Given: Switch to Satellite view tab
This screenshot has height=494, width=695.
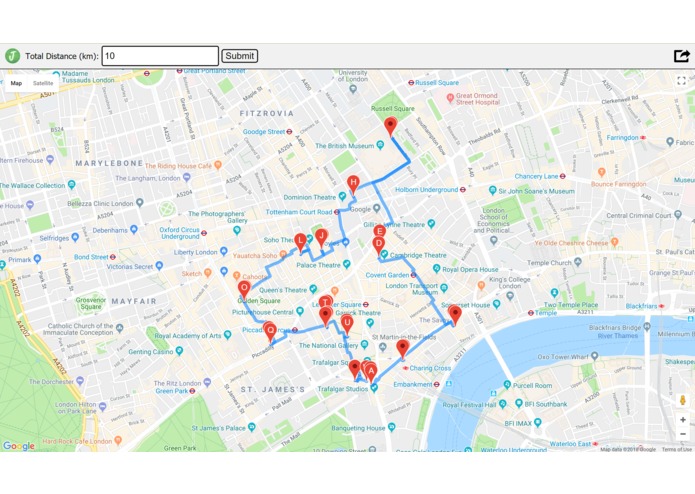Looking at the screenshot, I should click(43, 83).
